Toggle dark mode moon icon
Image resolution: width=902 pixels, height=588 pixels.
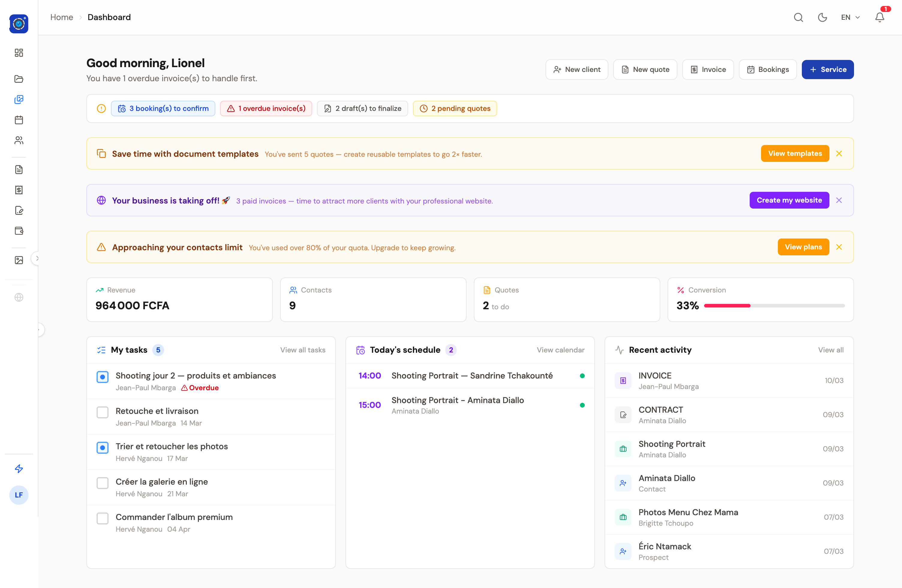(x=822, y=17)
